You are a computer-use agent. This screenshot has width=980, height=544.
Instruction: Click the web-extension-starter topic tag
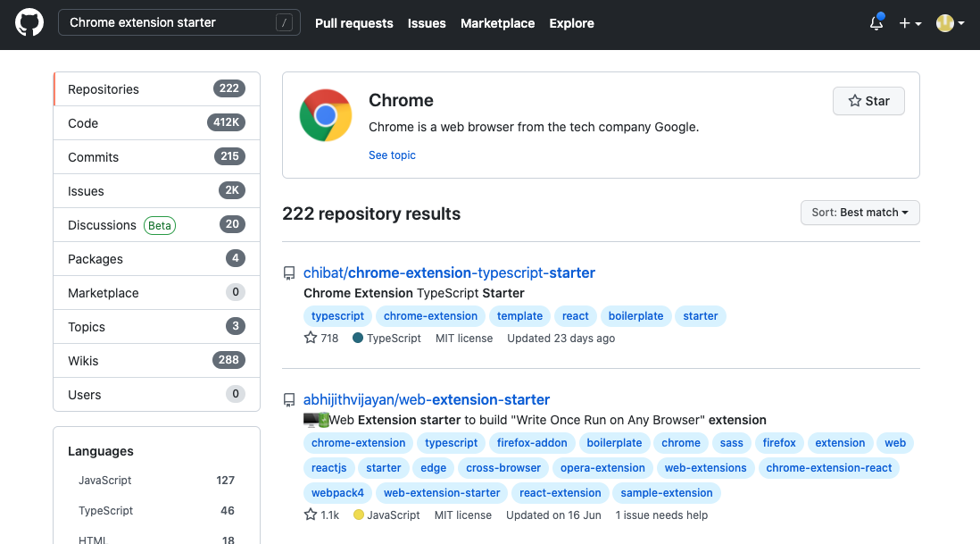442,493
